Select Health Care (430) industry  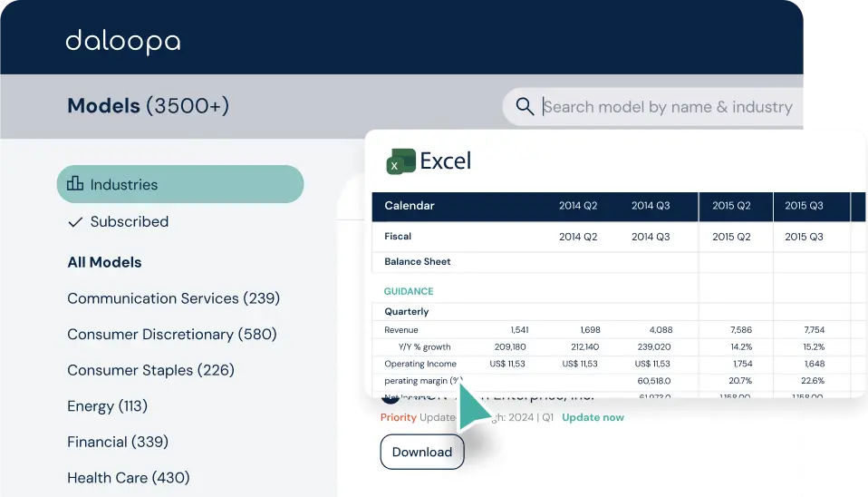pyautogui.click(x=128, y=478)
